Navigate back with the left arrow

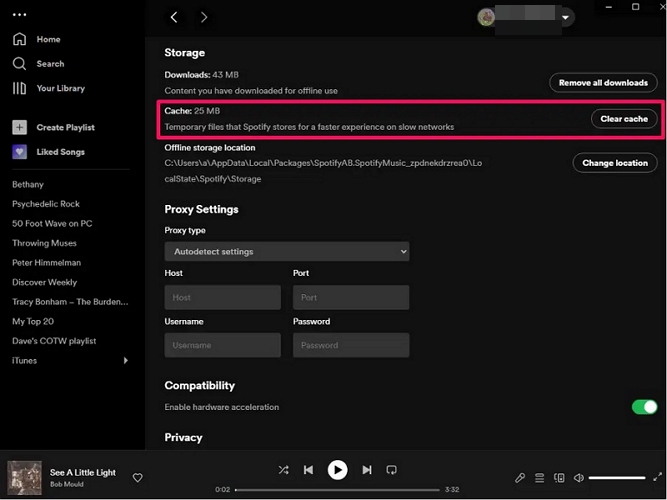click(174, 17)
